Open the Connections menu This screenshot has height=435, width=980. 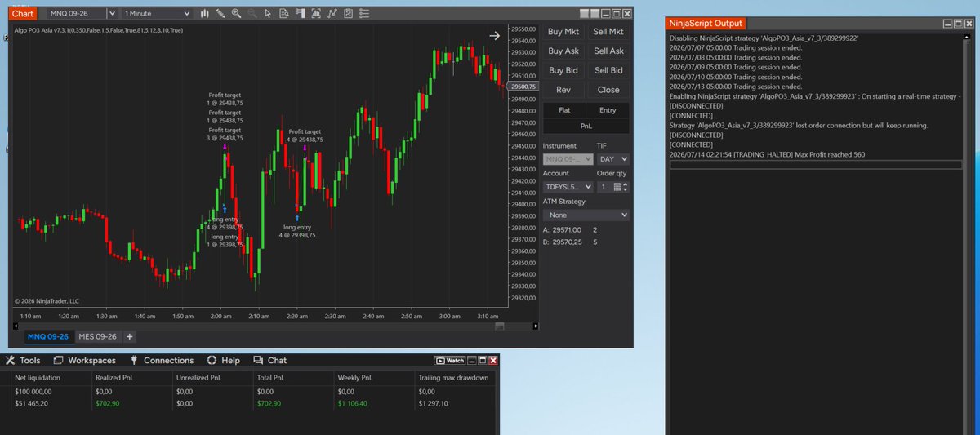pyautogui.click(x=169, y=360)
